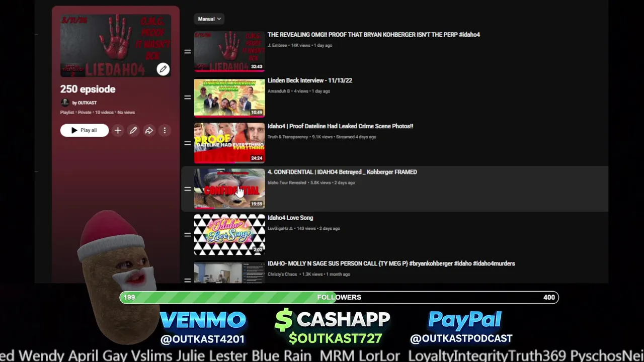
Task: Open LuvGigaHz channel link
Action: 280,228
